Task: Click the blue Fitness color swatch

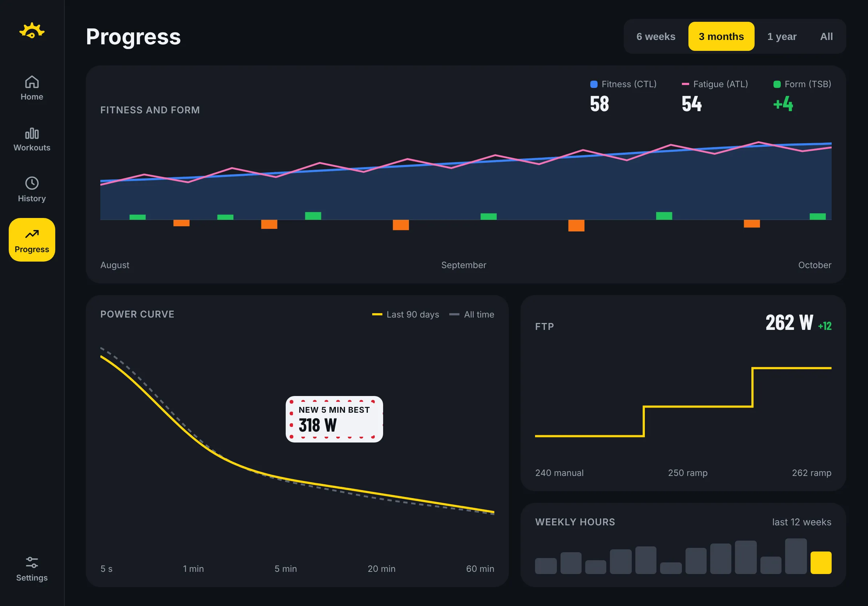Action: (594, 84)
